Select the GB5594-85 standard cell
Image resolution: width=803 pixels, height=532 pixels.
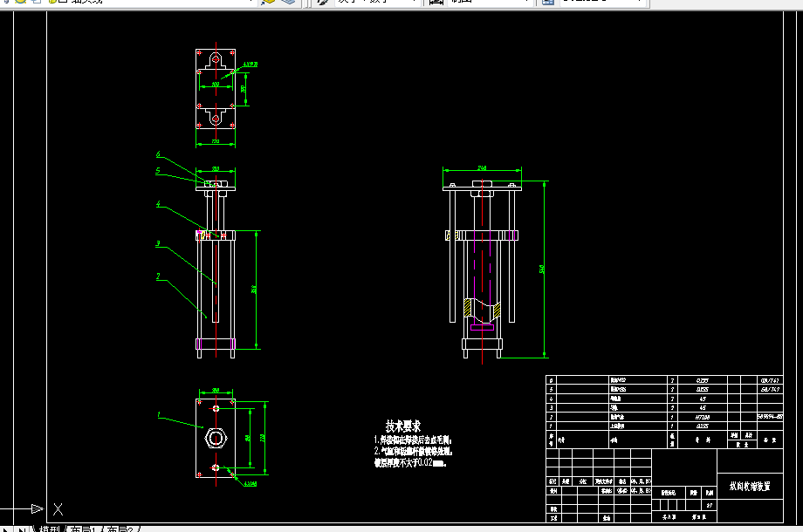(770, 417)
